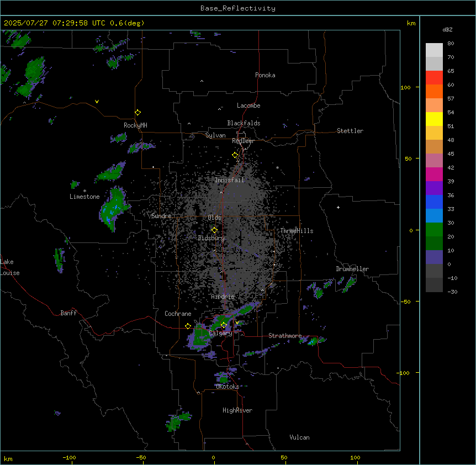
Task: Select the indigo 0-10 dBZ legend swatch
Action: point(434,257)
